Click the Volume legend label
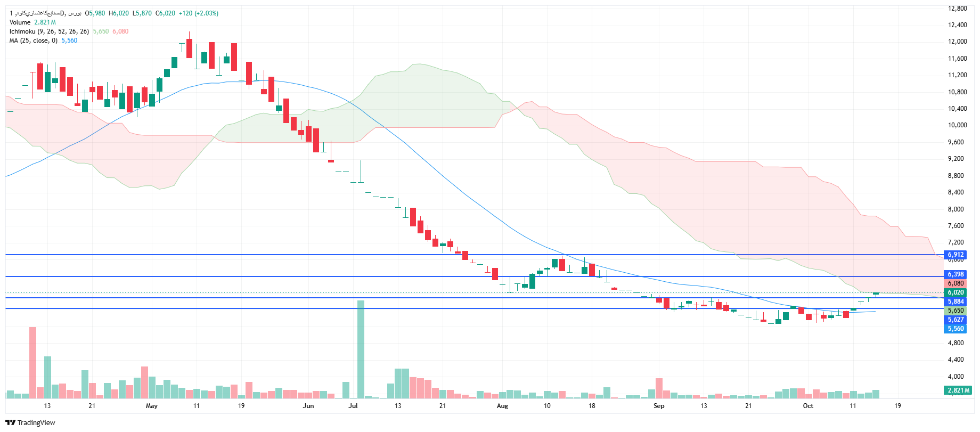Screen dimensions: 980x432 click(x=20, y=22)
